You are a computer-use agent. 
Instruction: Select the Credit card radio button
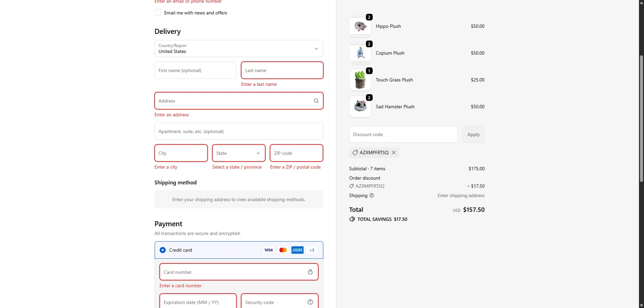point(163,250)
